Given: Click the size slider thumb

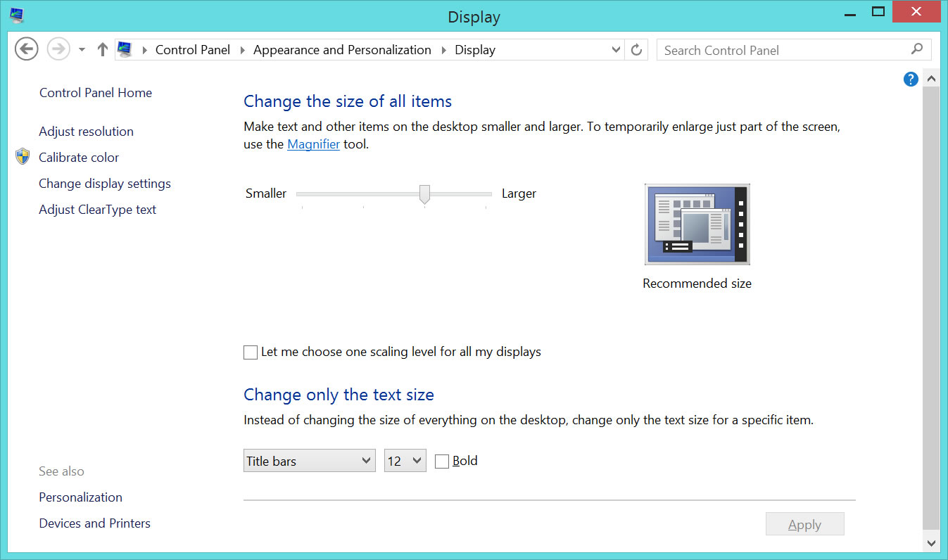Looking at the screenshot, I should 424,194.
